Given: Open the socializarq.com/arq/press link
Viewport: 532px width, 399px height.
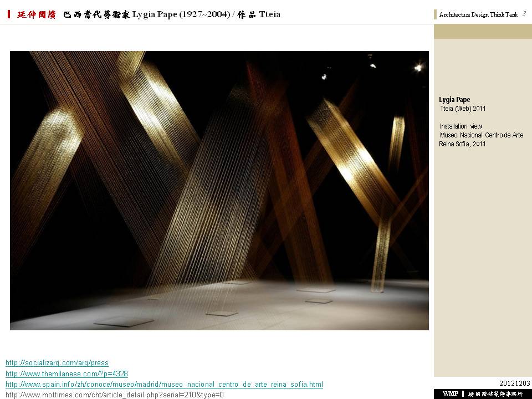Looking at the screenshot, I should 57,363.
